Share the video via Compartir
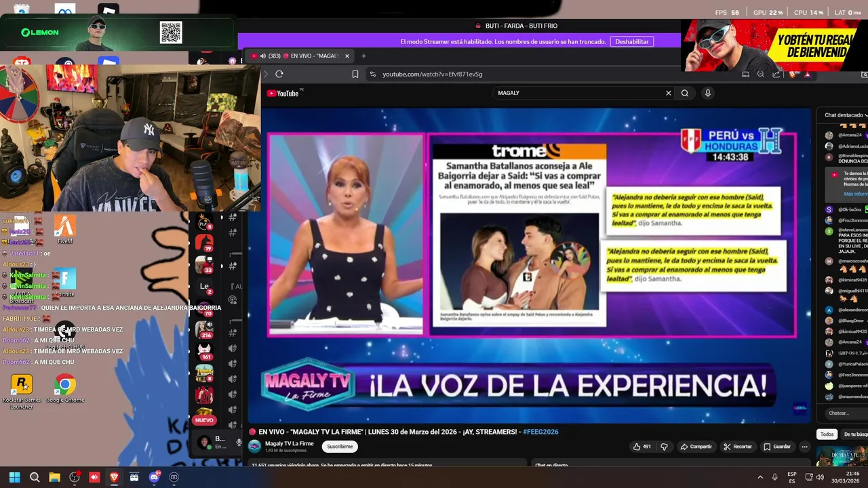Screen dimensions: 868x488 point(696,447)
